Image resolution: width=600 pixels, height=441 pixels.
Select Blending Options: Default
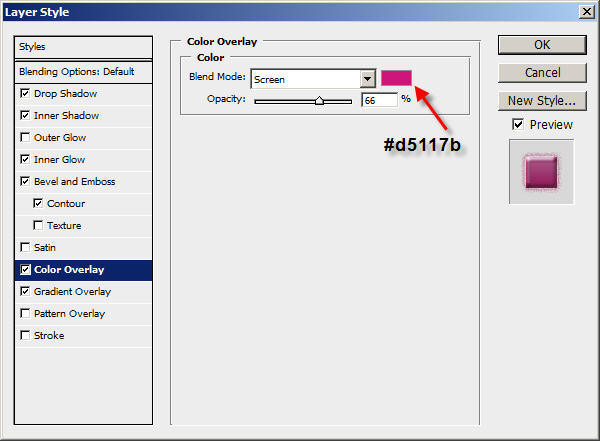tap(83, 72)
